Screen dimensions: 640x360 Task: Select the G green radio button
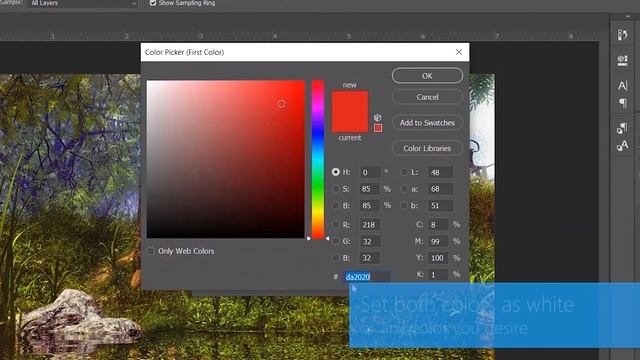pos(336,241)
